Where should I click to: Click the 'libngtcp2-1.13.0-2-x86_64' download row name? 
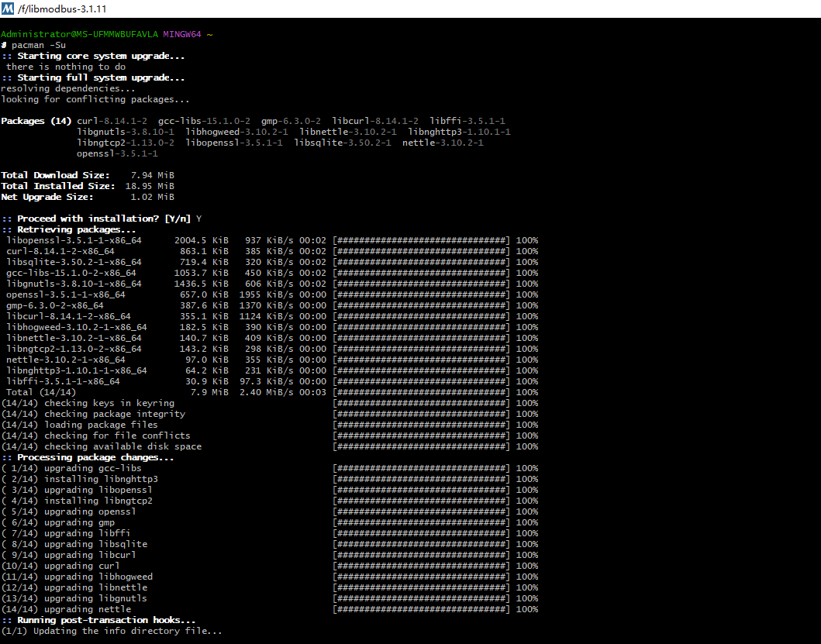(x=74, y=349)
